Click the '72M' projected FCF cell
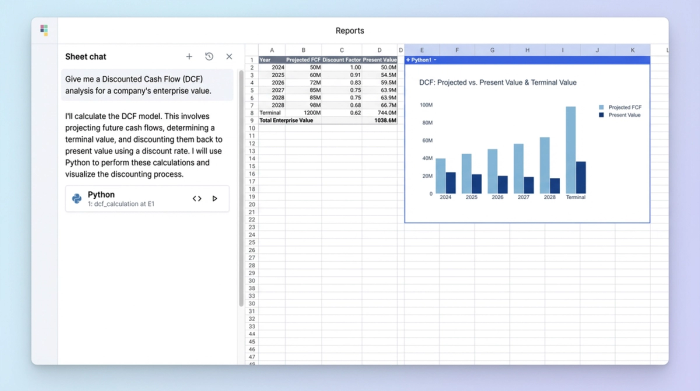Image resolution: width=700 pixels, height=391 pixels. coord(304,83)
